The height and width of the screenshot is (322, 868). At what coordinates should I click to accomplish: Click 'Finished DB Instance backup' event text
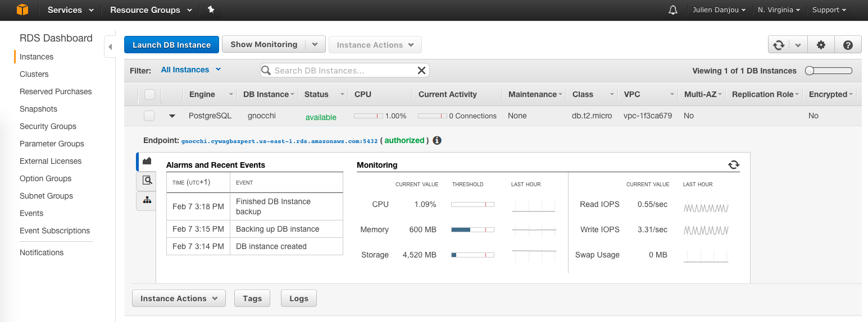(273, 206)
